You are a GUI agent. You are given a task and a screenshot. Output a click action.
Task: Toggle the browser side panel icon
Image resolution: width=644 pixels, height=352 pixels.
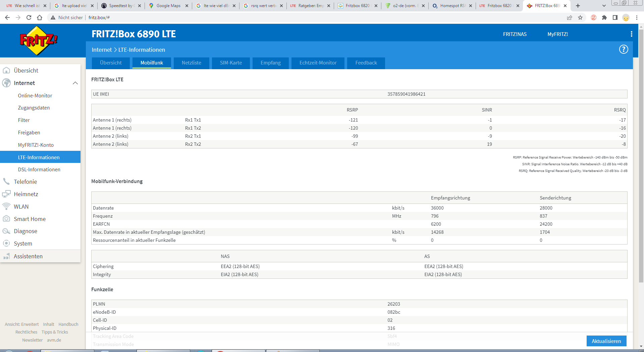click(x=615, y=17)
